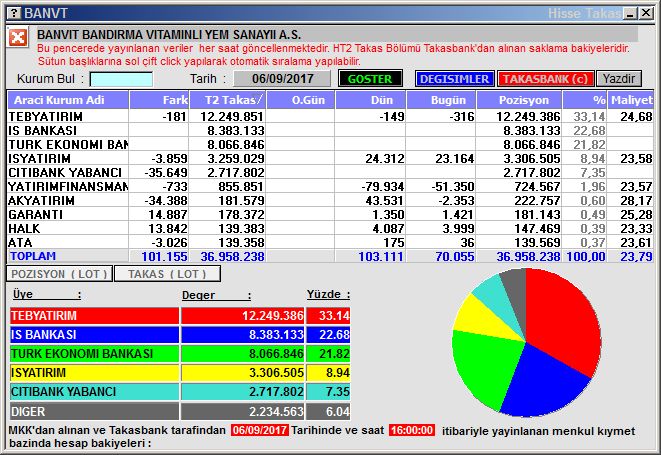This screenshot has width=661, height=455.
Task: Click the red 16:00:00 time stamp
Action: [x=412, y=430]
